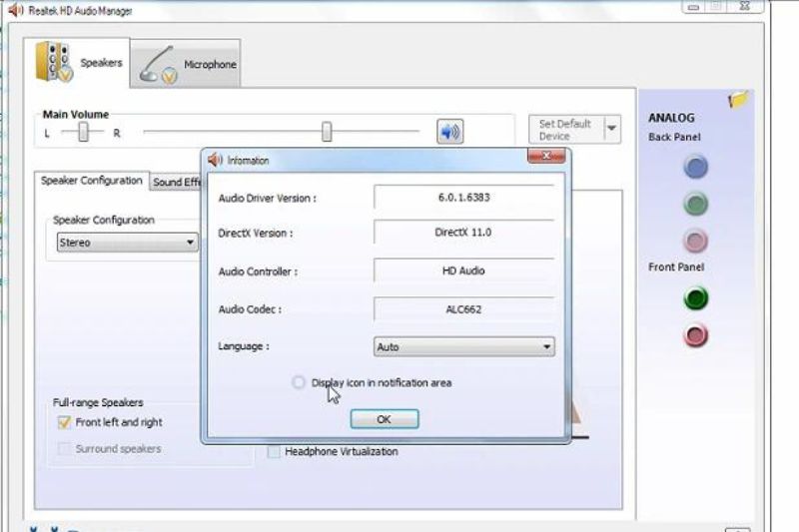Click the Microphone device icon

point(158,65)
